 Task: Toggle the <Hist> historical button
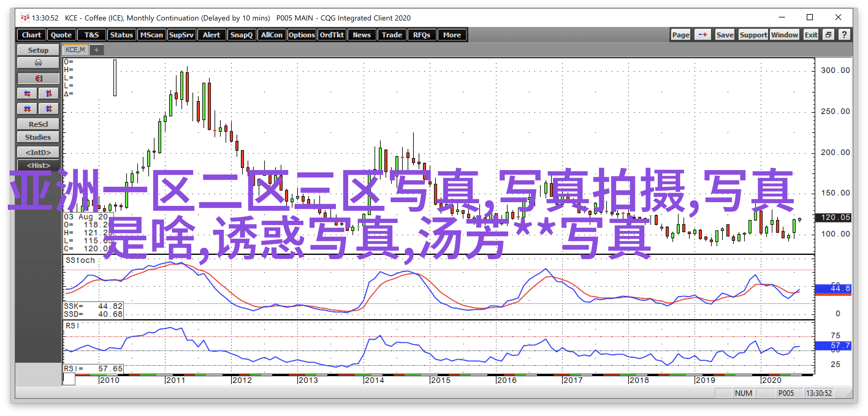point(38,165)
